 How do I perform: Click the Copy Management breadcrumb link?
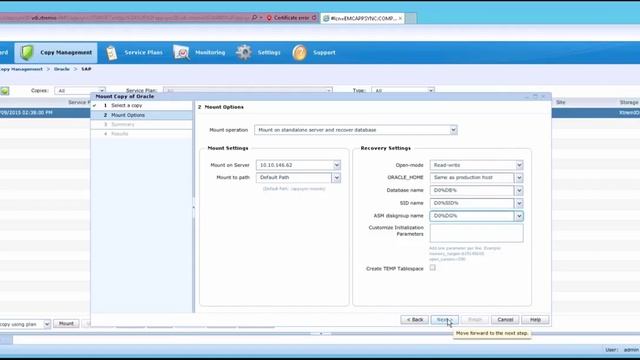click(x=21, y=69)
